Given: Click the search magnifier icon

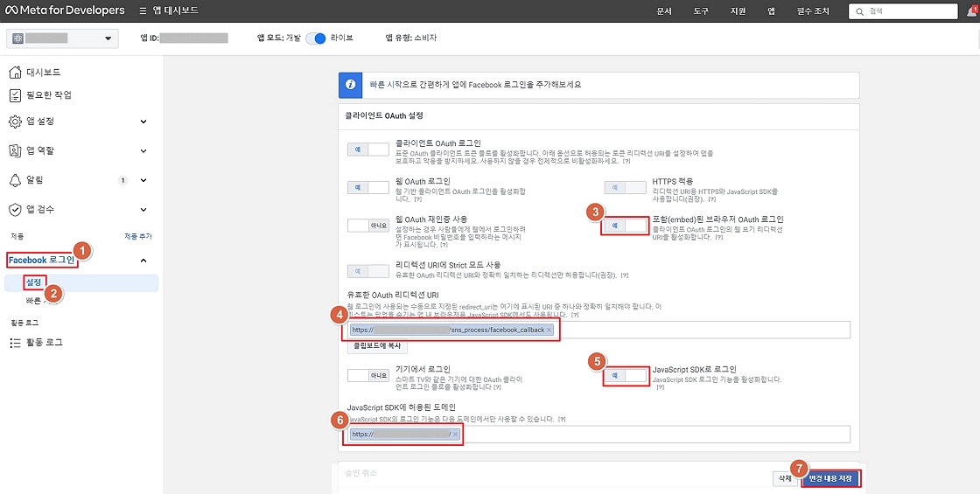Looking at the screenshot, I should tap(859, 11).
